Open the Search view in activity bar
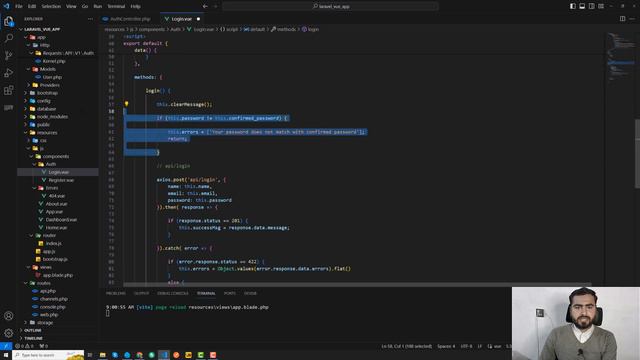The height and width of the screenshot is (360, 640). (x=8, y=38)
